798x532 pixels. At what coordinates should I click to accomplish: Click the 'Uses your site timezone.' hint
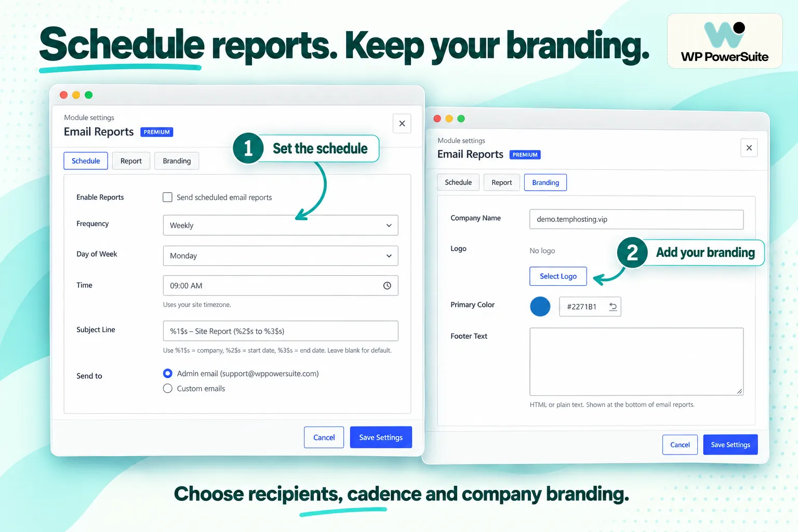point(197,305)
